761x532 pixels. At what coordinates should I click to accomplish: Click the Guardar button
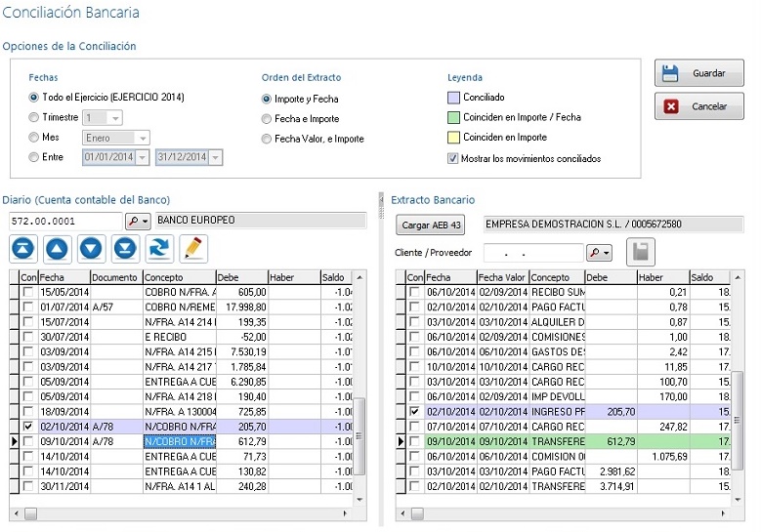699,73
